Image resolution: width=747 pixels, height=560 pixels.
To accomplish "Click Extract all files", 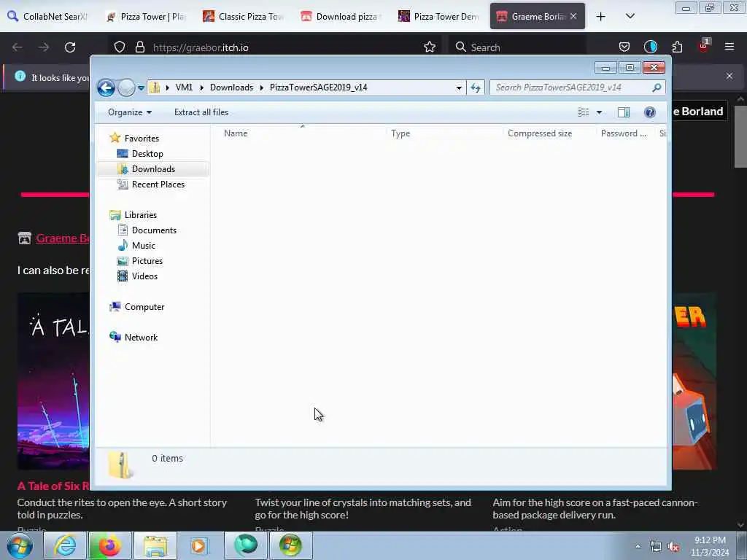I will [x=201, y=112].
